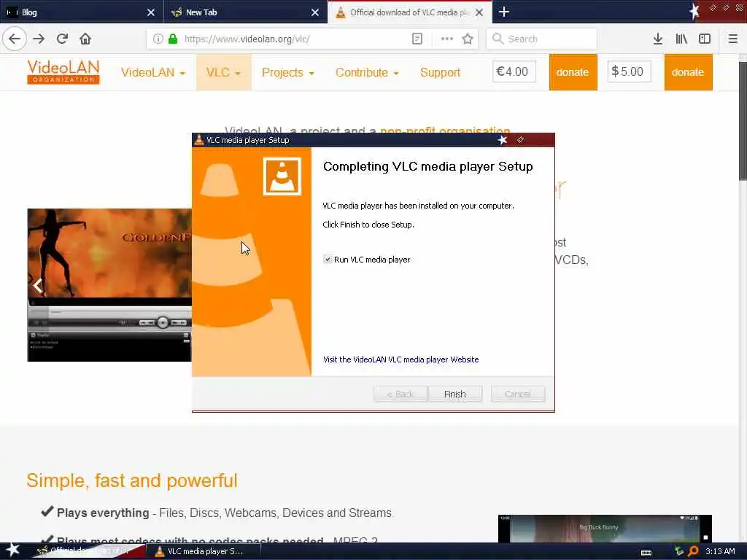Visit the VideoLAN VLC media player Website link
The image size is (747, 560).
click(400, 359)
